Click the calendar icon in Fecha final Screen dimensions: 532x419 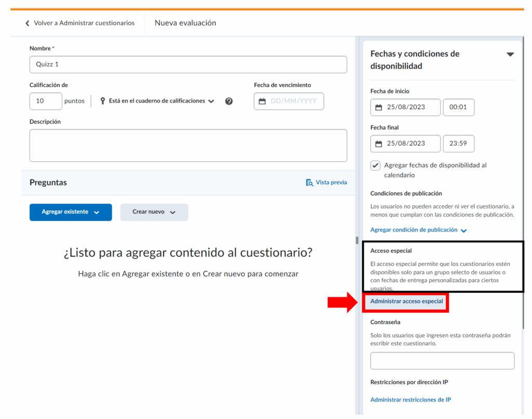tap(379, 144)
